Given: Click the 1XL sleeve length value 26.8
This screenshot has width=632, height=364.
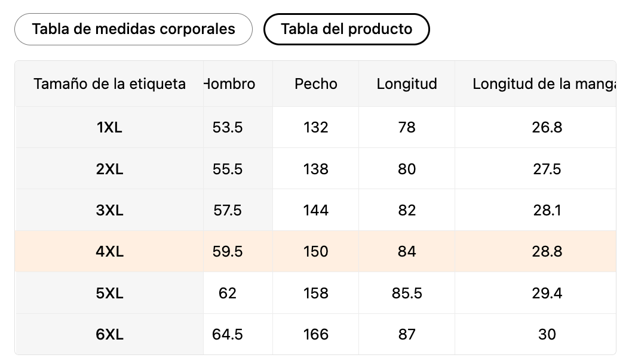Looking at the screenshot, I should click(x=547, y=127).
